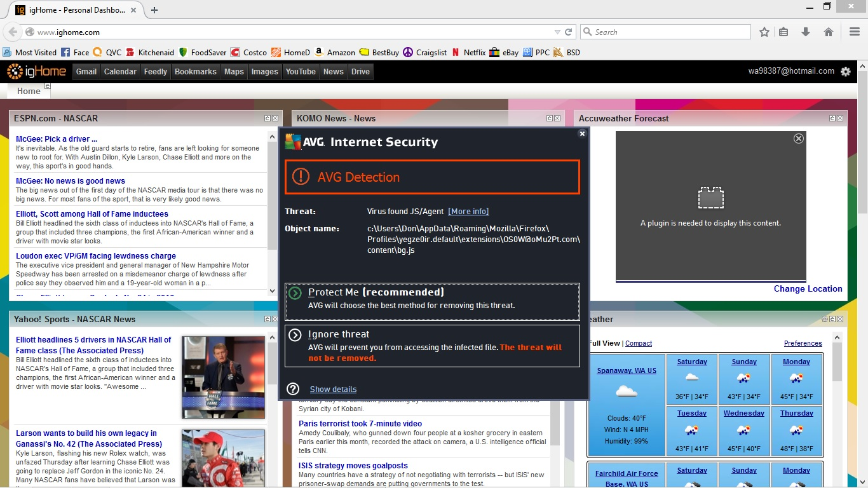Image resolution: width=868 pixels, height=488 pixels.
Task: Click the igHome logo
Action: pos(37,72)
